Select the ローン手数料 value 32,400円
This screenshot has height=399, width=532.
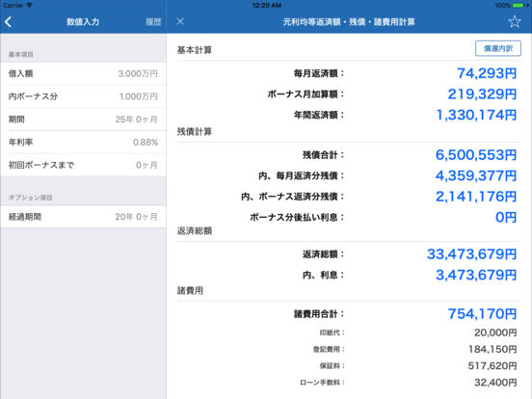click(x=495, y=383)
